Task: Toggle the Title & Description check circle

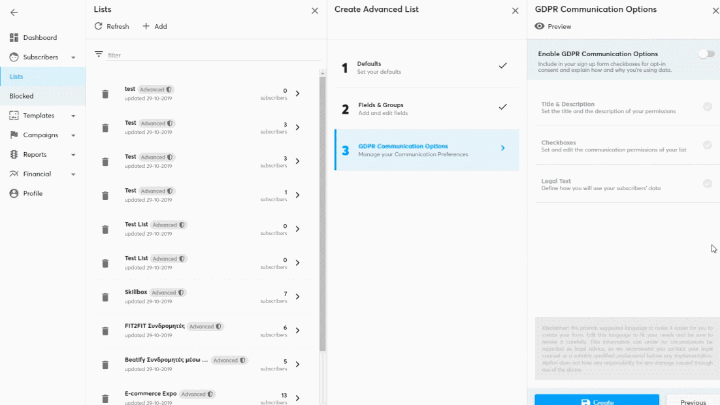Action: point(707,106)
